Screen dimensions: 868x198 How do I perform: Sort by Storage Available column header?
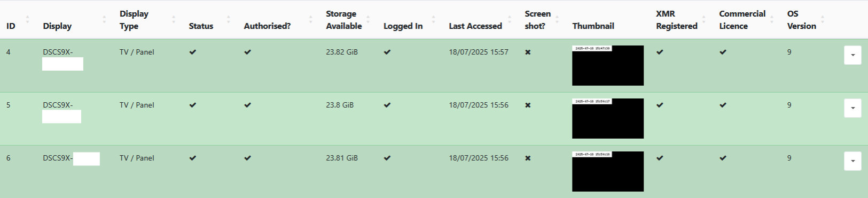[x=344, y=20]
